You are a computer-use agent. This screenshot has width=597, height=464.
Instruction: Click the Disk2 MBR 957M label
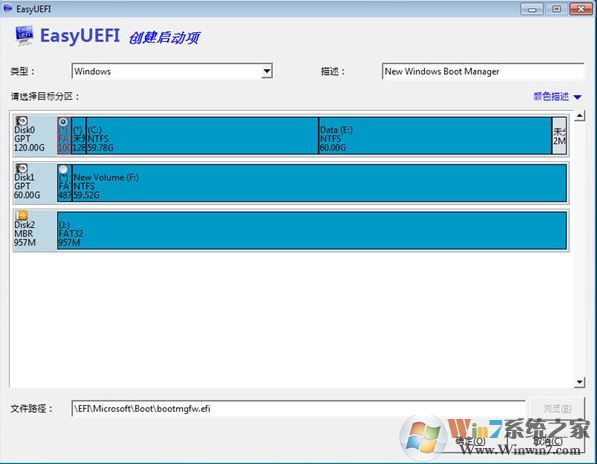click(x=25, y=234)
